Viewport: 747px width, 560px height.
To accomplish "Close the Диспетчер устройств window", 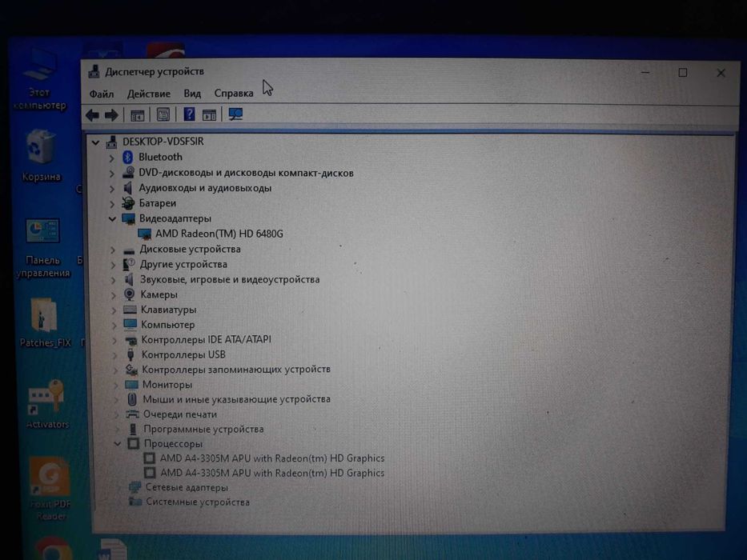I will click(721, 73).
